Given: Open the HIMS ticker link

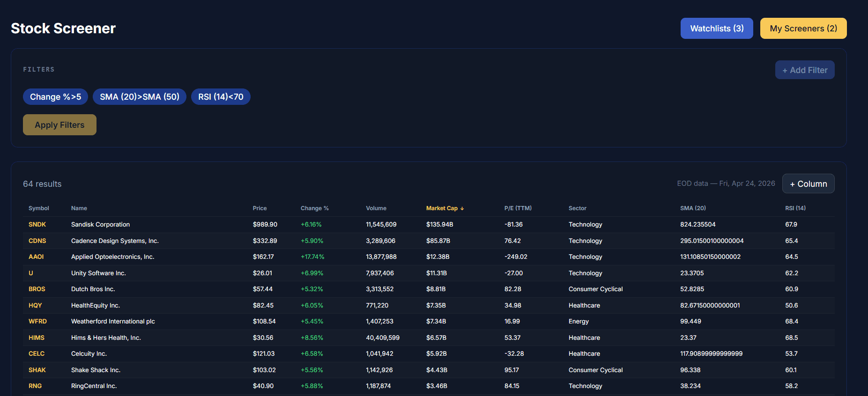Looking at the screenshot, I should click(x=37, y=338).
